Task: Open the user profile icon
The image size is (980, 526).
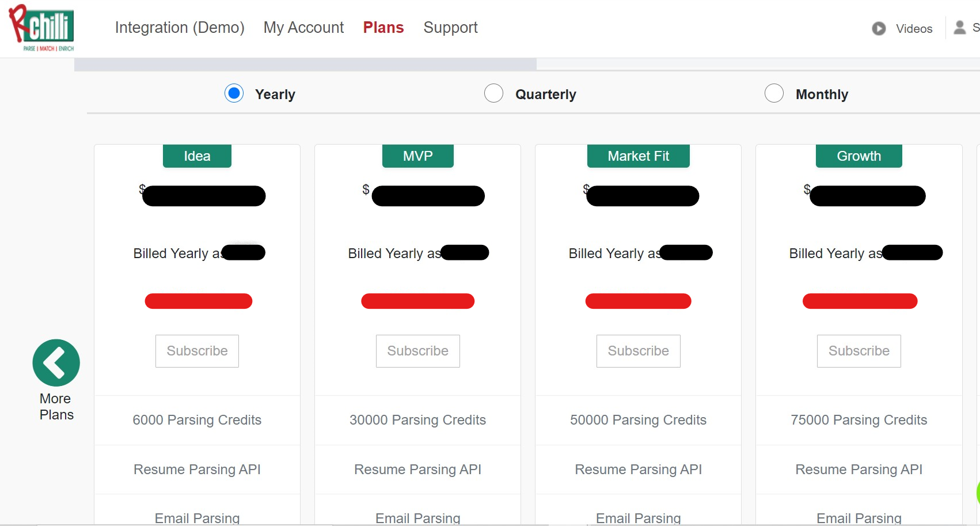Action: coord(959,28)
